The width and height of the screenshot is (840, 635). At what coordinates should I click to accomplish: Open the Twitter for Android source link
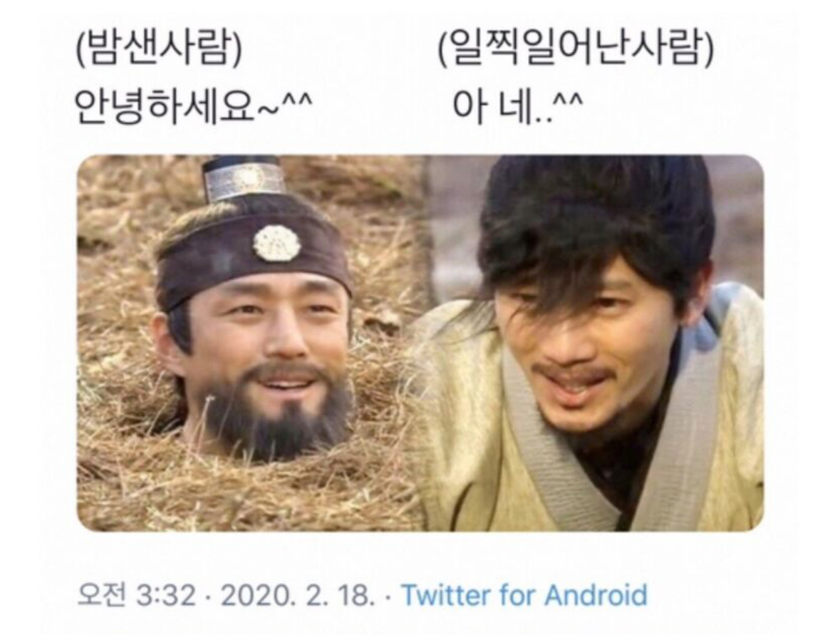point(524,595)
